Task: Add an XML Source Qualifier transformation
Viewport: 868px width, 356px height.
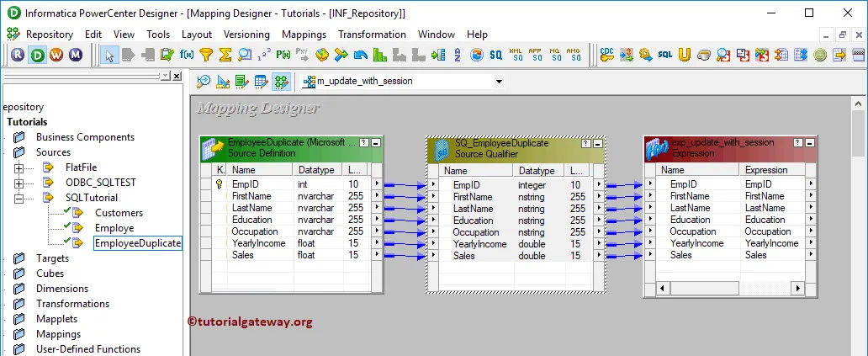Action: click(516, 55)
